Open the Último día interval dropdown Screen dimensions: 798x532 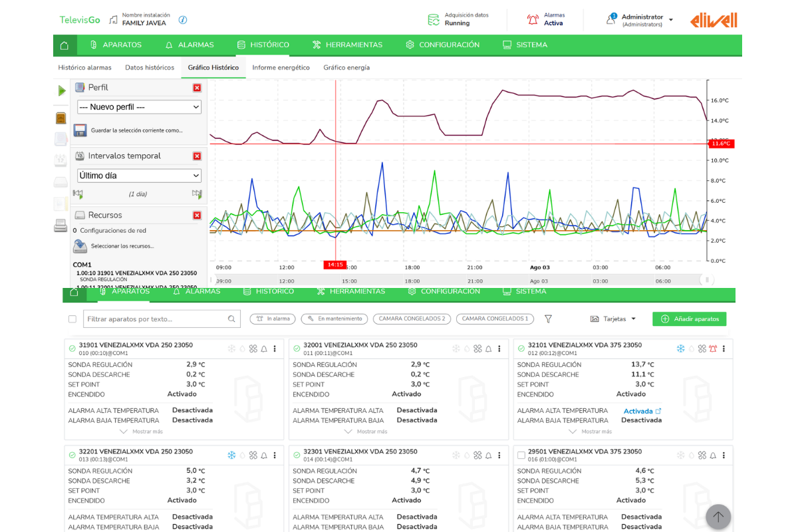pos(139,176)
